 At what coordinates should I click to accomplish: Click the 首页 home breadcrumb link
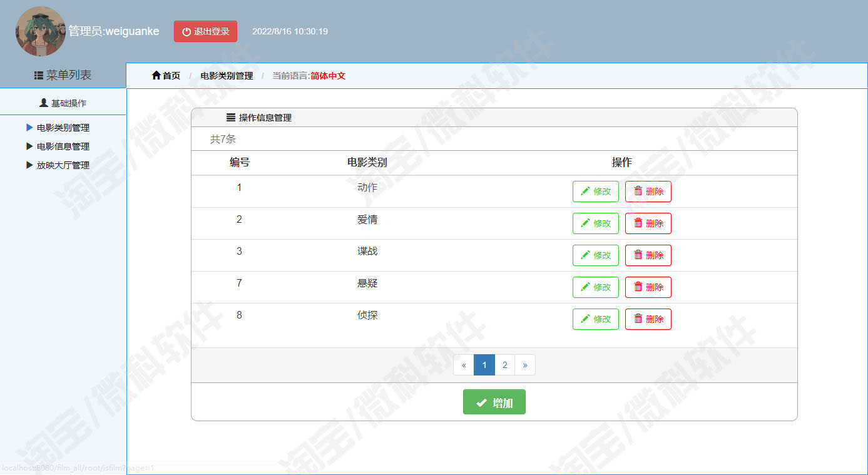[166, 76]
